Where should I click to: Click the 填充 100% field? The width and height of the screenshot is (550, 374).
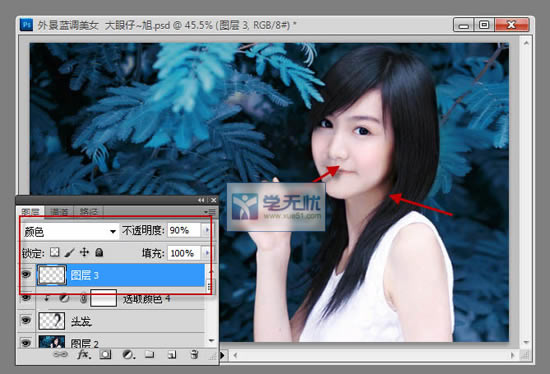click(x=184, y=253)
